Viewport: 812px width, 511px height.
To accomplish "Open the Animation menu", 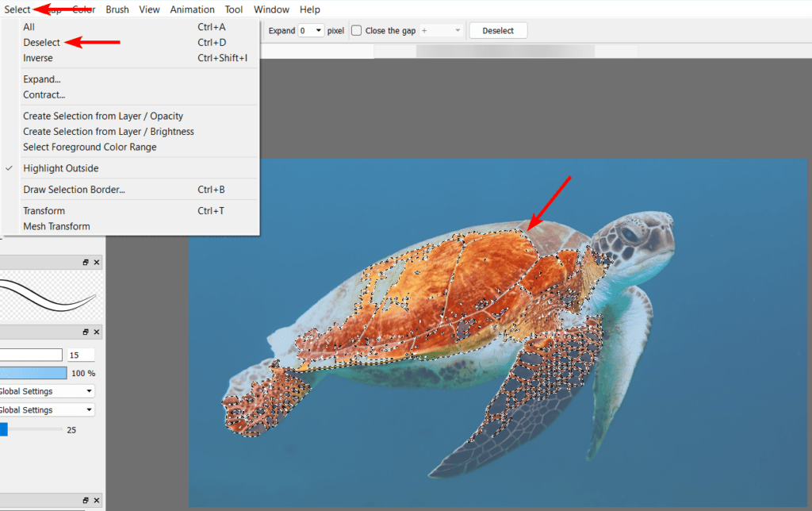I will point(192,10).
